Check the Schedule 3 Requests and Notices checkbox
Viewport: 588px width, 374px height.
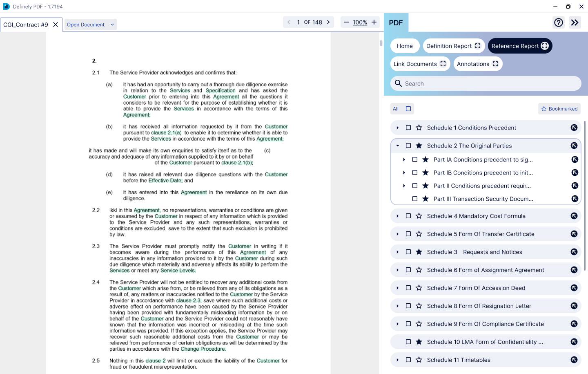[x=408, y=252]
